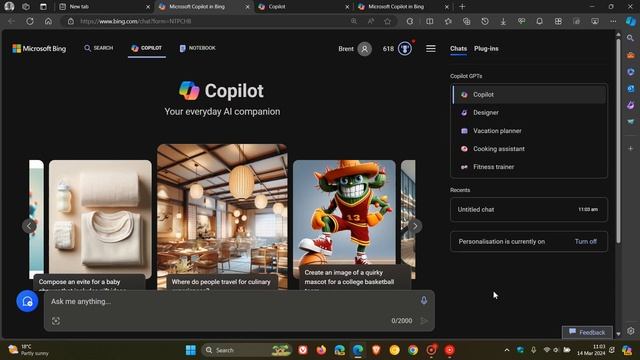640x360 pixels.
Task: Toggle the split screen icon in the toolbar
Action: [x=429, y=21]
